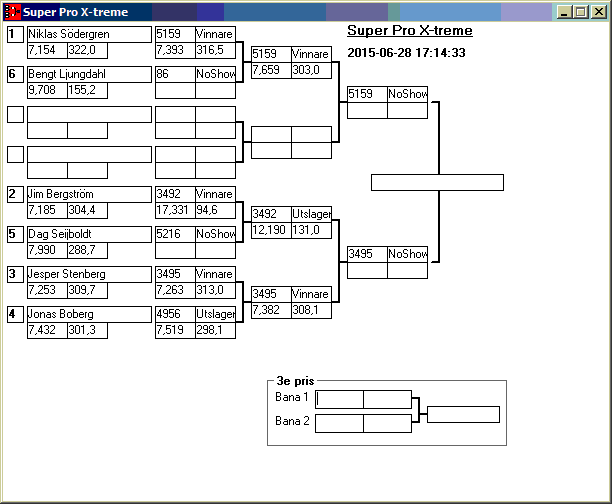This screenshot has width=612, height=504.
Task: Click the seed number 6 box
Action: (15, 74)
